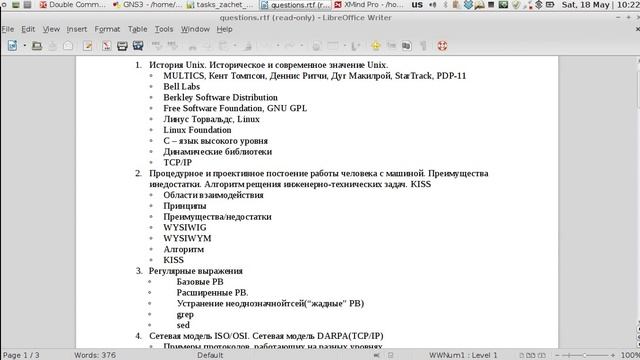
Task: Click the disabled Save toolbar icon
Action: tap(52, 46)
